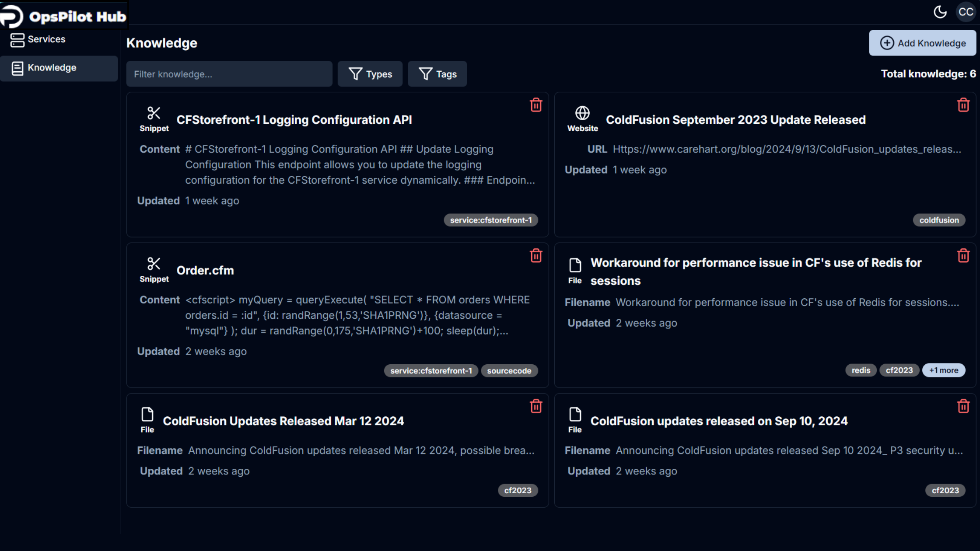Open ColdFusion September 2023 Update Released title

(736, 120)
